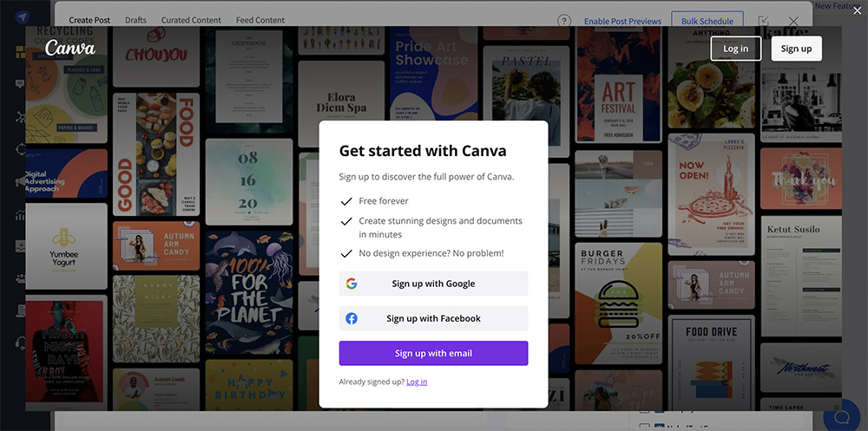Open the Now Open pizzeria template thumbnail

tap(712, 194)
